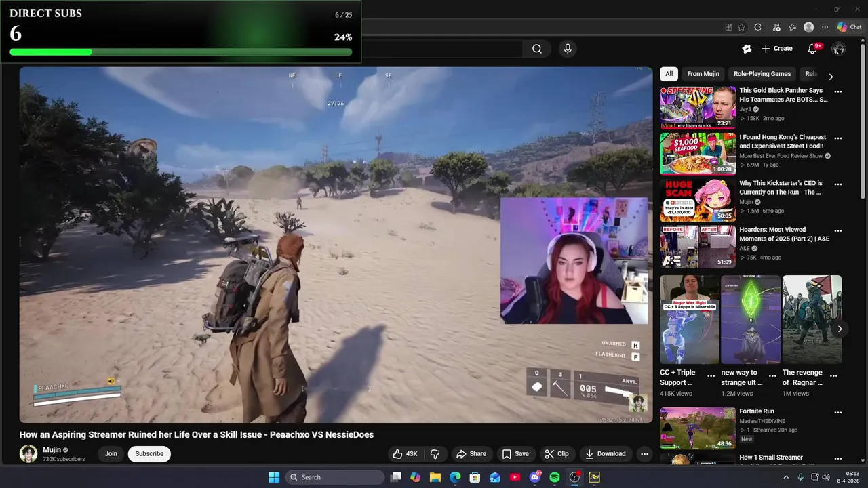The image size is (868, 488).
Task: Join the Mujin channel membership
Action: 111,454
